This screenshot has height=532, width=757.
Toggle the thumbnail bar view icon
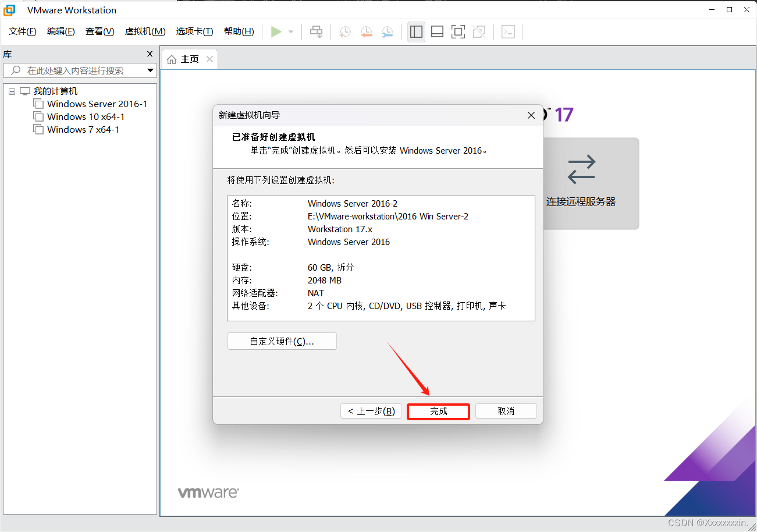[x=437, y=31]
